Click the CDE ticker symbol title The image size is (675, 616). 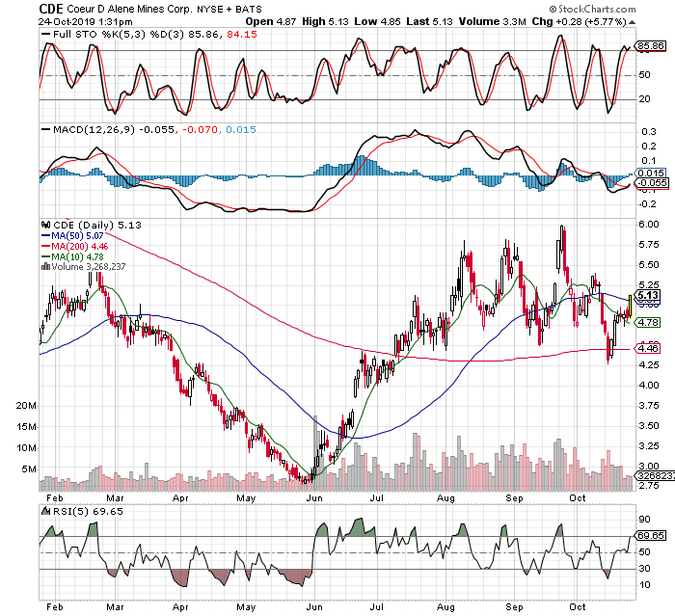point(51,9)
